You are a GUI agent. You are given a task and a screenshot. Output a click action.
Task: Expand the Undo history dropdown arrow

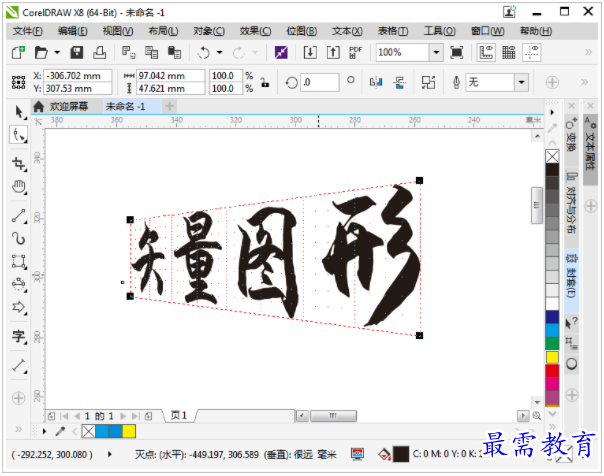(x=220, y=52)
